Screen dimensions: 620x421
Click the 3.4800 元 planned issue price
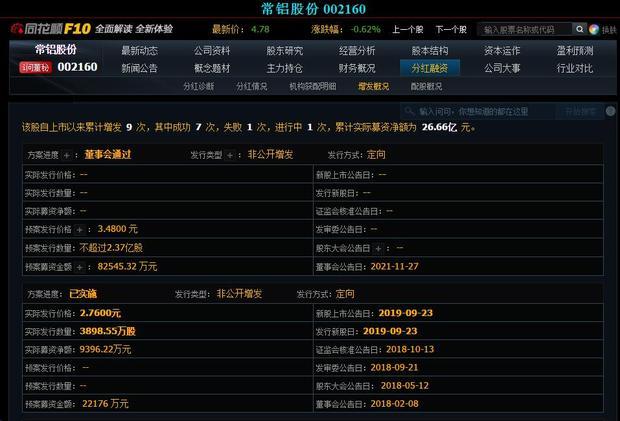click(117, 229)
